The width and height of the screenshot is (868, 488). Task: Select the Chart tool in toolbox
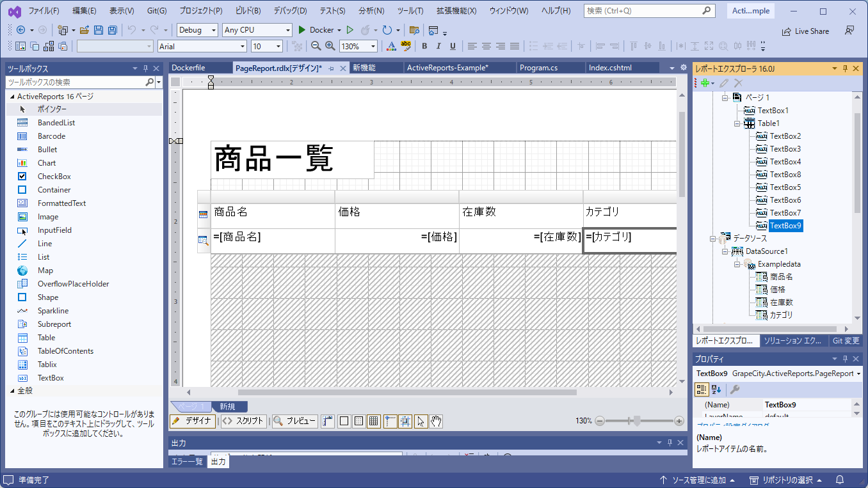[46, 162]
